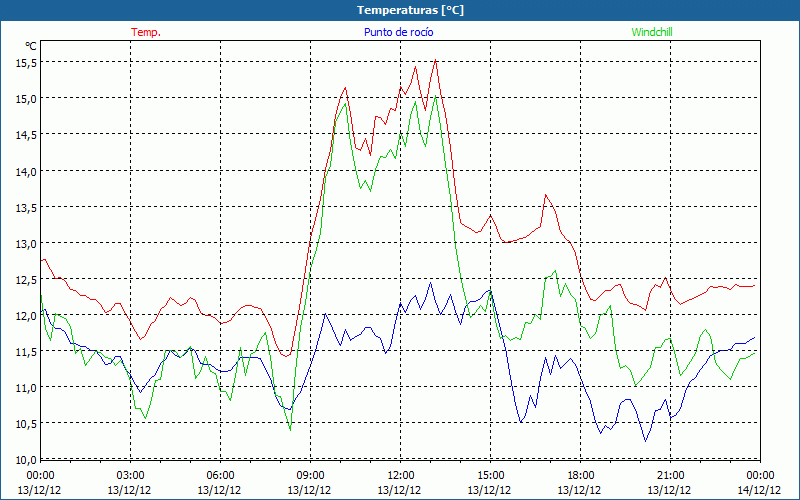Select the blue Punto de rocío legend label

click(x=398, y=32)
